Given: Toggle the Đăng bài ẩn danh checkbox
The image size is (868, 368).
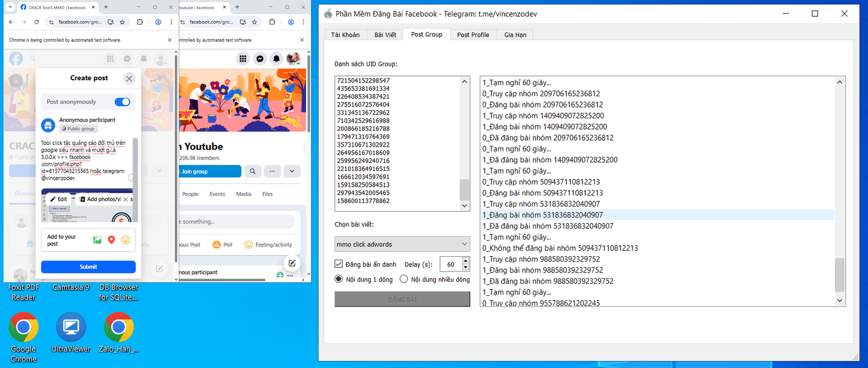Looking at the screenshot, I should click(365, 264).
